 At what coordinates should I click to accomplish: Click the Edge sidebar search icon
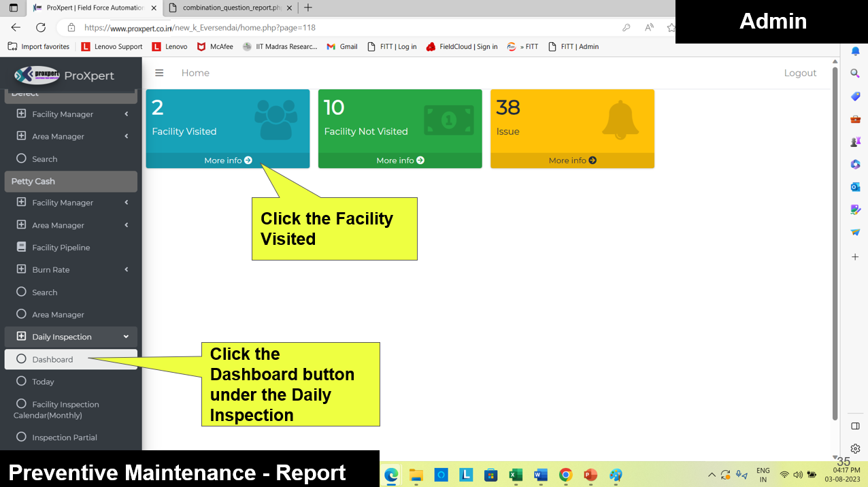[855, 73]
